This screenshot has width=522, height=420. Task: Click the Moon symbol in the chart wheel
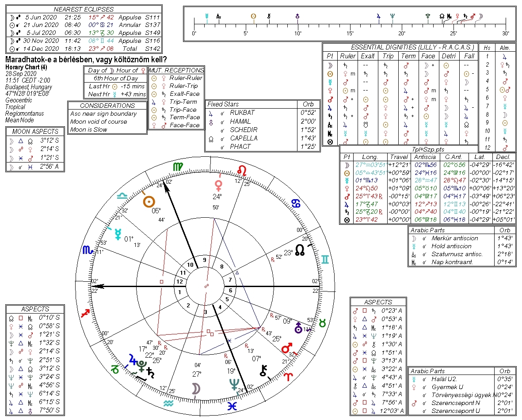196,388
